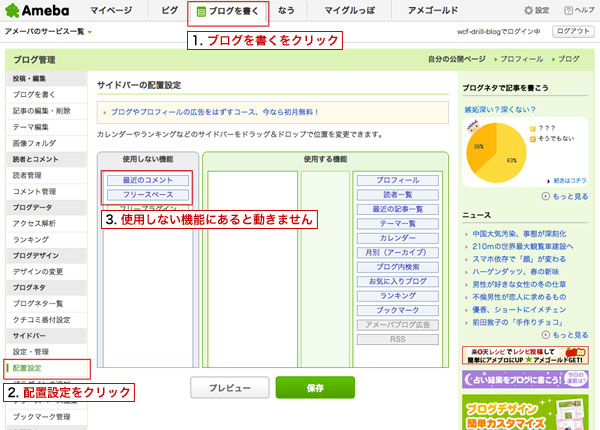Open コメント管理 in sidebar
This screenshot has height=430, width=600.
(47, 192)
